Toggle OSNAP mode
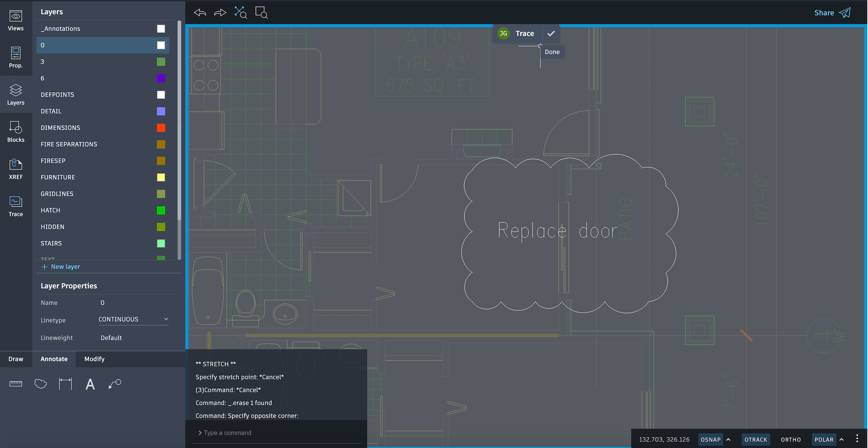This screenshot has width=868, height=448. click(x=710, y=439)
